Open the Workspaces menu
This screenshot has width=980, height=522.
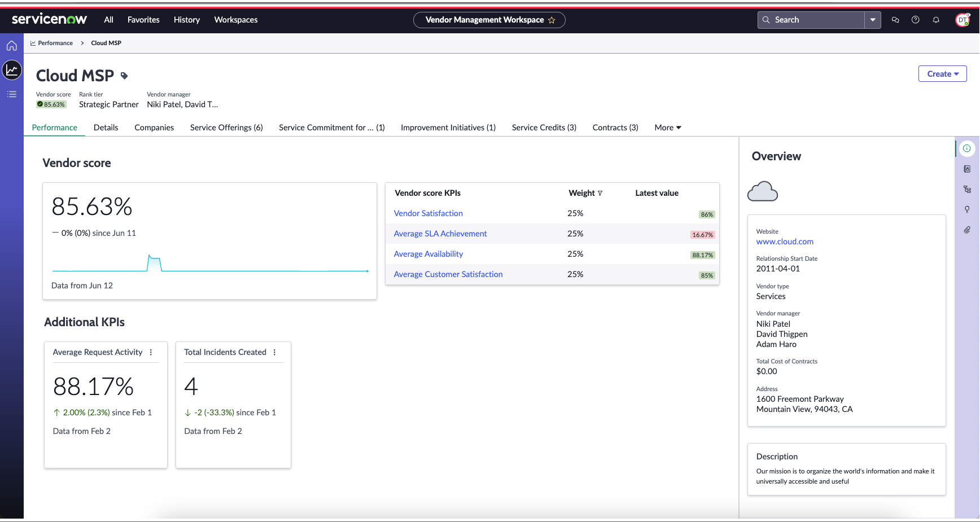click(236, 20)
